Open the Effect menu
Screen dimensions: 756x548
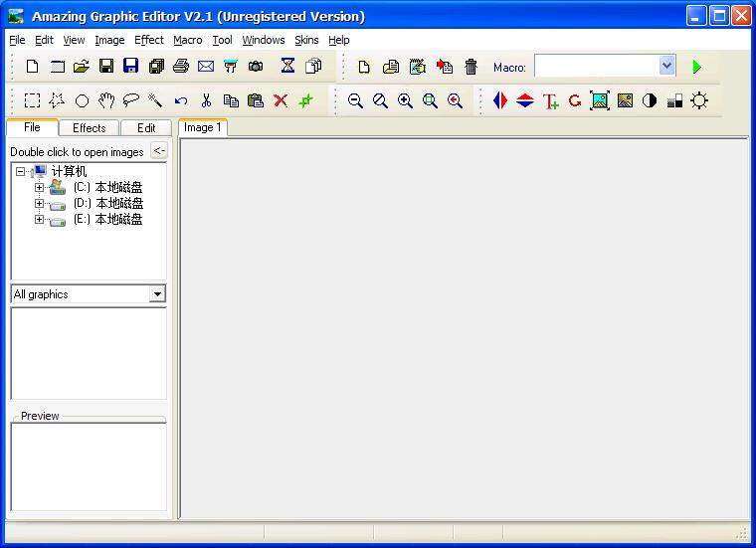(x=149, y=40)
